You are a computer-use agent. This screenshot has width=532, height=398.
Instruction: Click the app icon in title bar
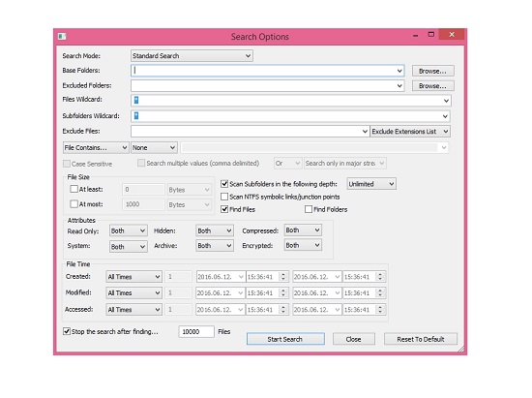tap(62, 37)
